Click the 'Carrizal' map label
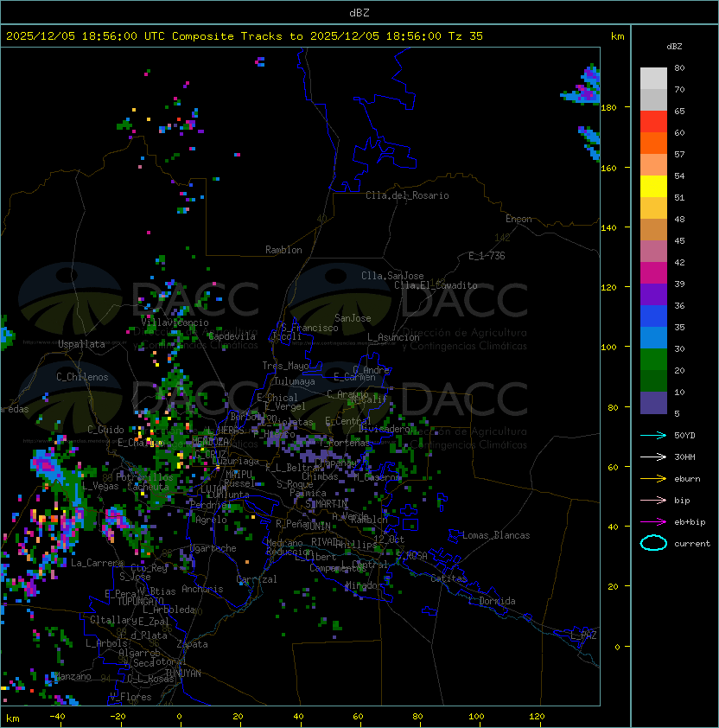 tap(257, 579)
